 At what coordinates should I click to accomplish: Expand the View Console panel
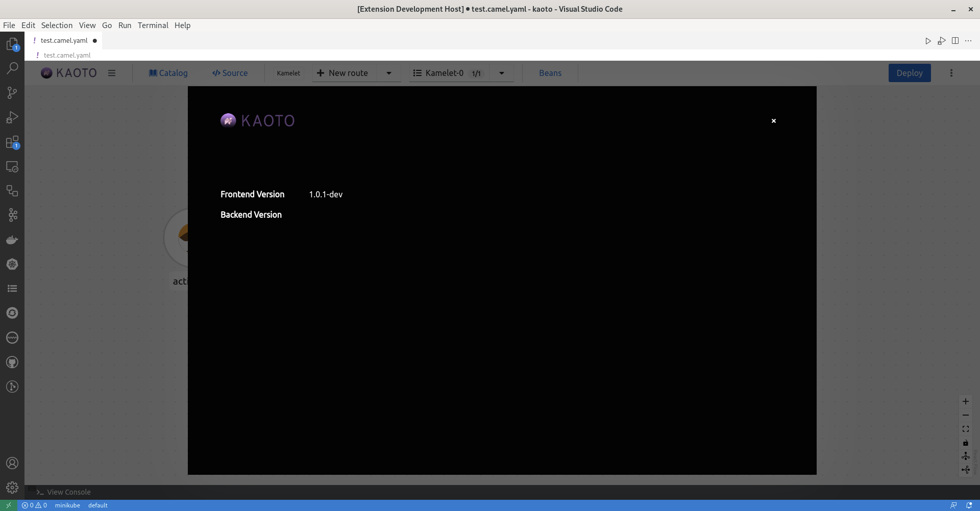pos(64,492)
